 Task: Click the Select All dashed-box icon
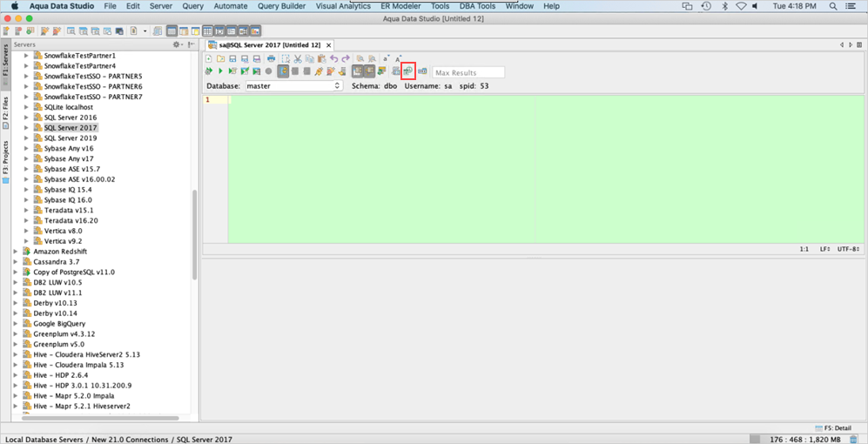pos(286,58)
